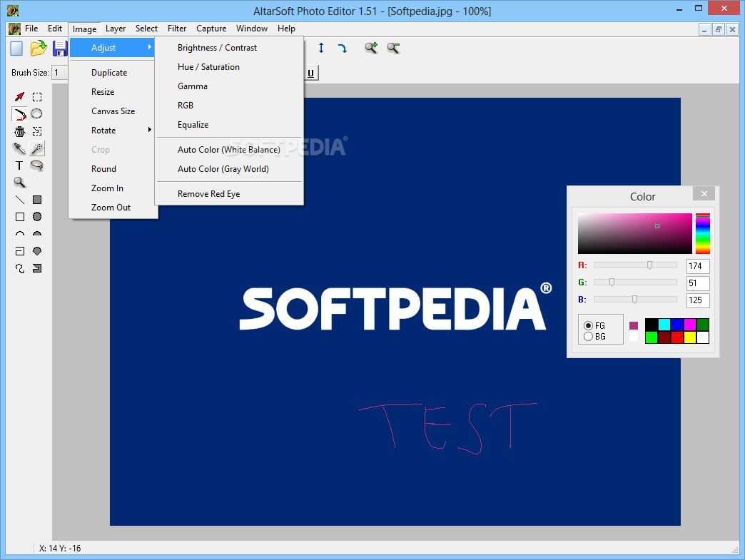Select the paint bucket tool
The width and height of the screenshot is (745, 560).
[19, 131]
